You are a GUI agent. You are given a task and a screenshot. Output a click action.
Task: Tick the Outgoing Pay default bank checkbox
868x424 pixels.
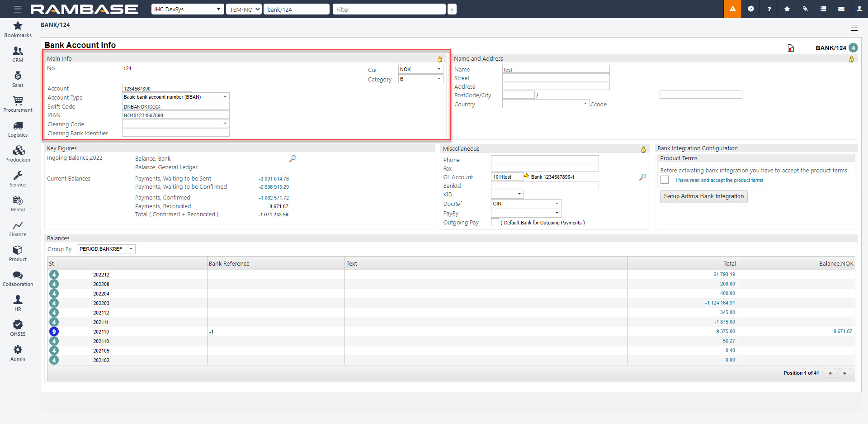[495, 222]
